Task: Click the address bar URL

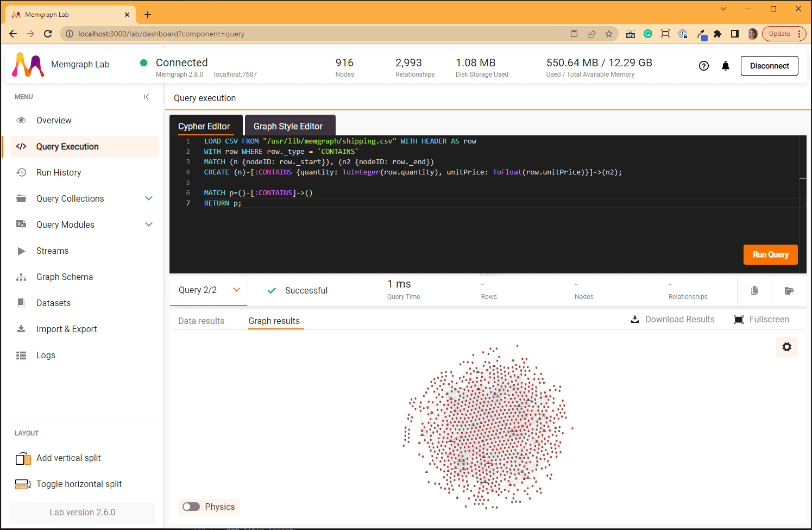Action: point(161,34)
